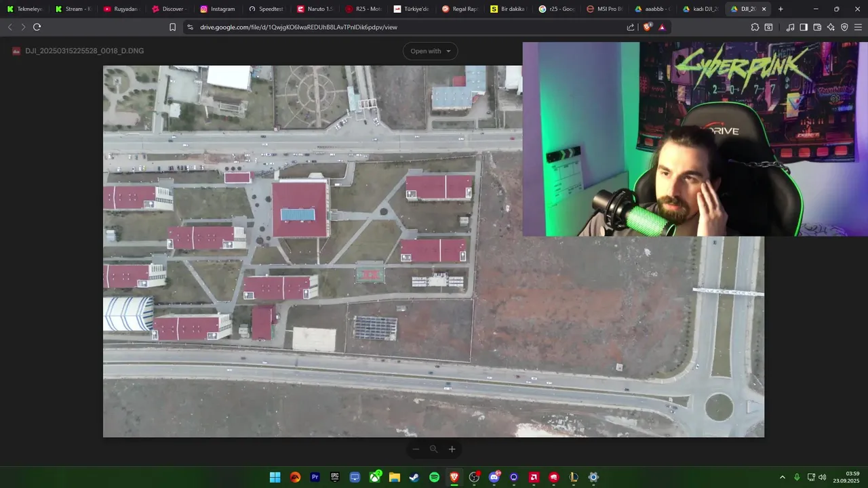Open Steam from the taskbar
Screen dimensions: 868x488
414,477
